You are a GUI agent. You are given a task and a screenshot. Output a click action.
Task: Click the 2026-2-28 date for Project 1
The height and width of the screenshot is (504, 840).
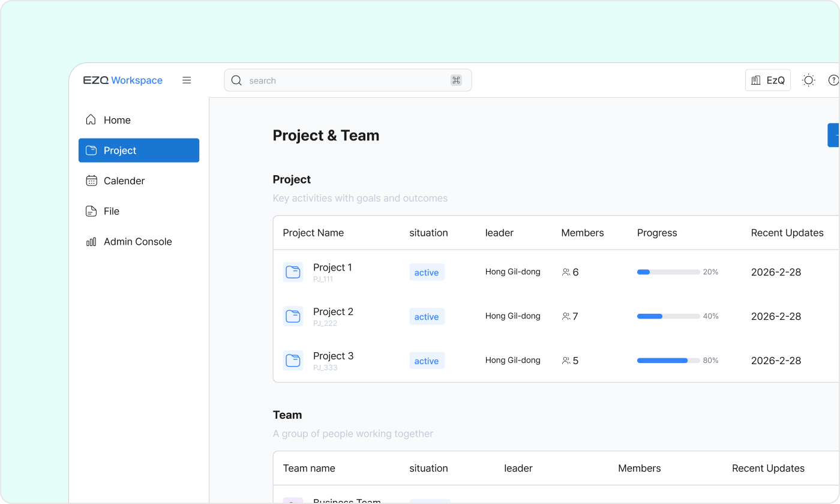[776, 272]
